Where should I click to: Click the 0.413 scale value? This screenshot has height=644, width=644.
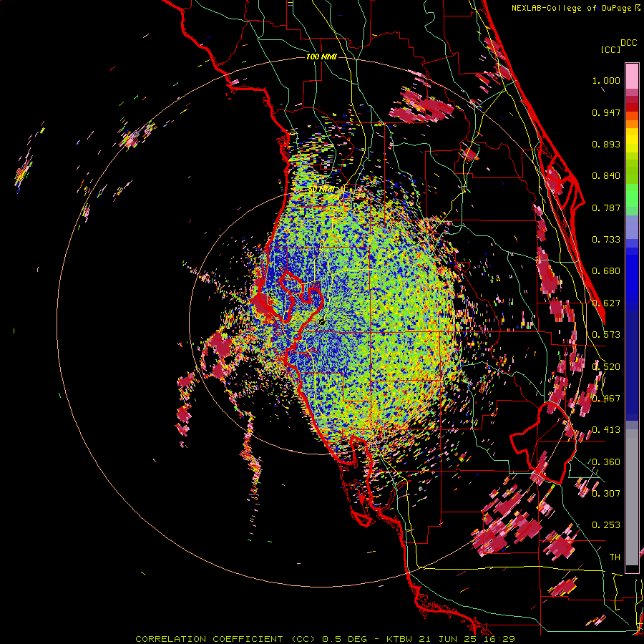(x=606, y=430)
